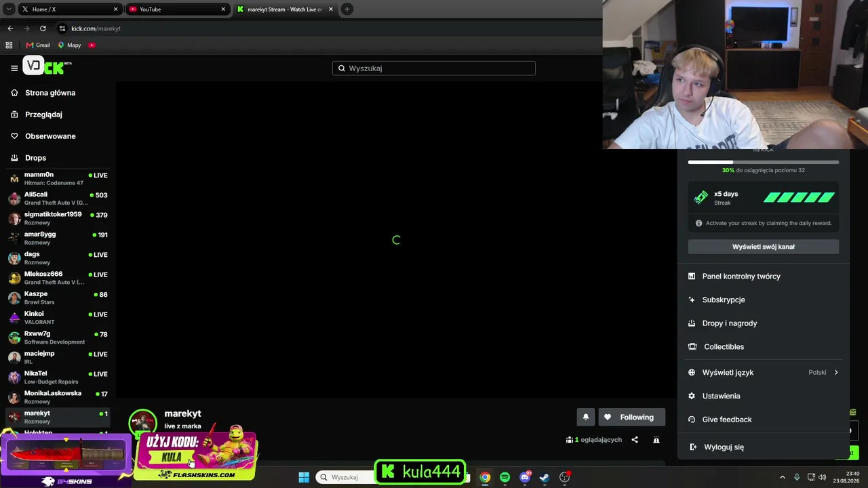Click the Kick search field Wyszukaj
868x488 pixels.
[x=434, y=68]
